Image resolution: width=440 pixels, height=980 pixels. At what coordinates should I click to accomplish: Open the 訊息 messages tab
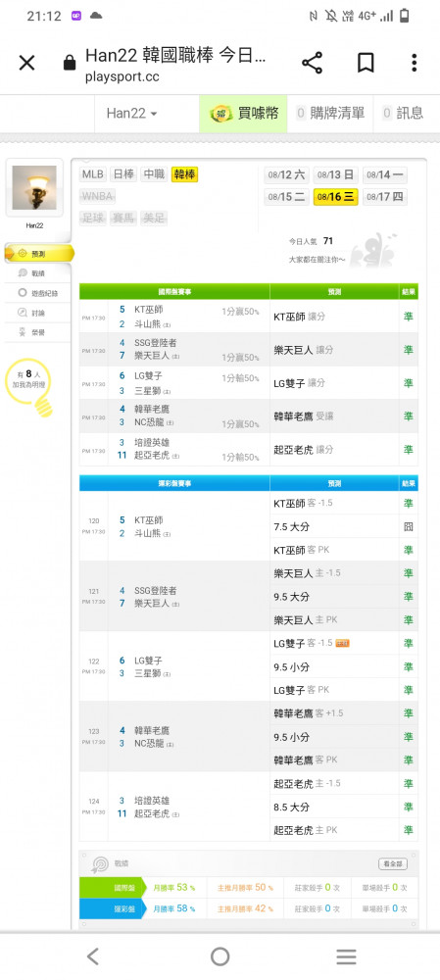(x=403, y=113)
